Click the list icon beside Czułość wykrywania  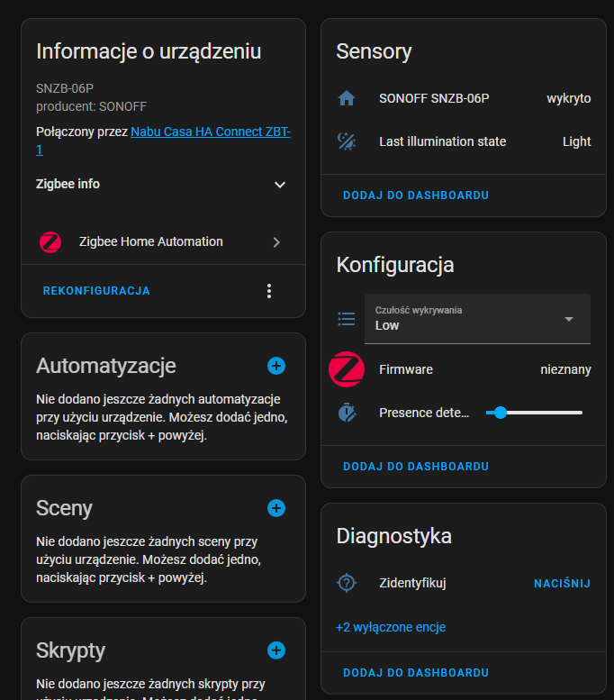[x=347, y=318]
